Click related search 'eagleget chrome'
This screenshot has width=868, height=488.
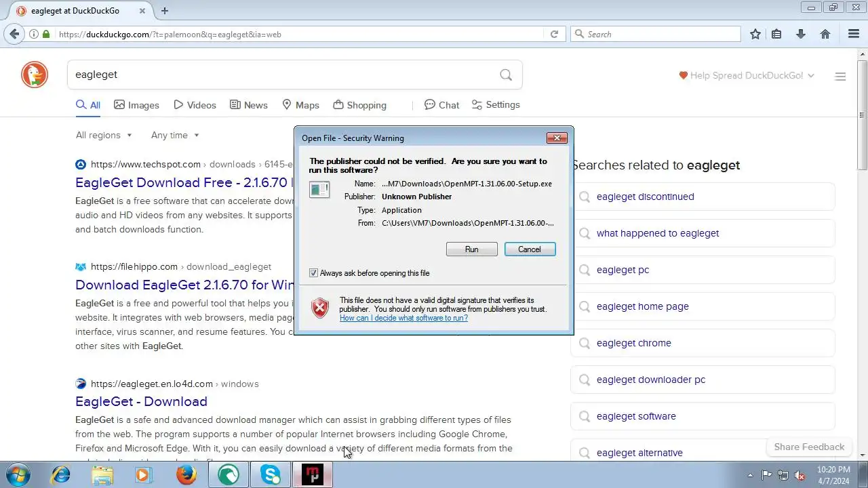[703, 343]
